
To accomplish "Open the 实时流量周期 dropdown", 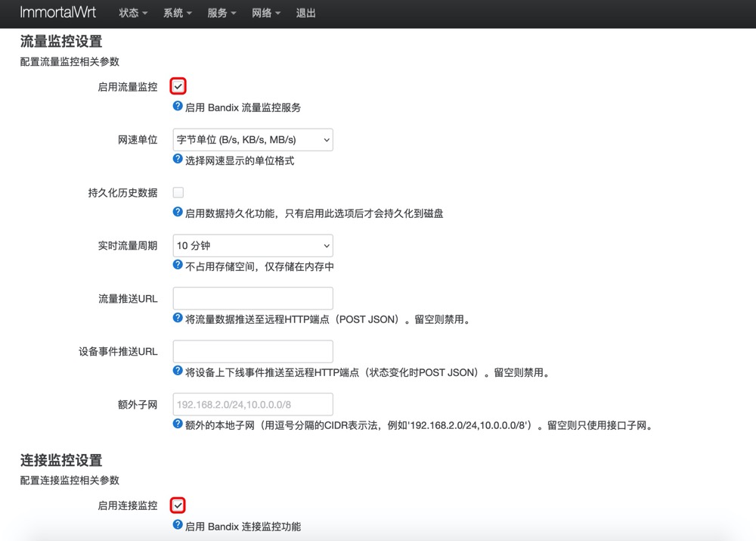I will tap(253, 246).
